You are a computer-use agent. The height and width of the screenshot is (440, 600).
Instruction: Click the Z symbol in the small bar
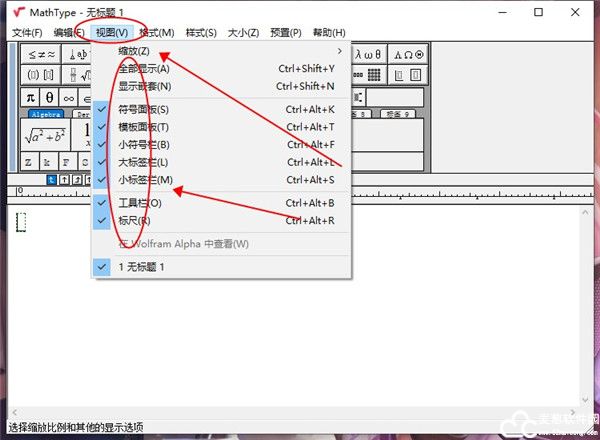[29, 162]
